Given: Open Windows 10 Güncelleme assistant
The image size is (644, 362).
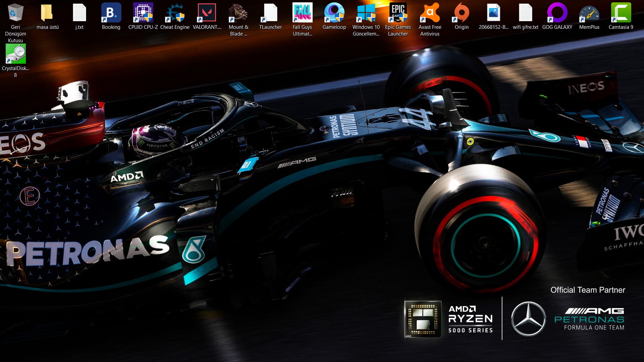Looking at the screenshot, I should (x=366, y=19).
